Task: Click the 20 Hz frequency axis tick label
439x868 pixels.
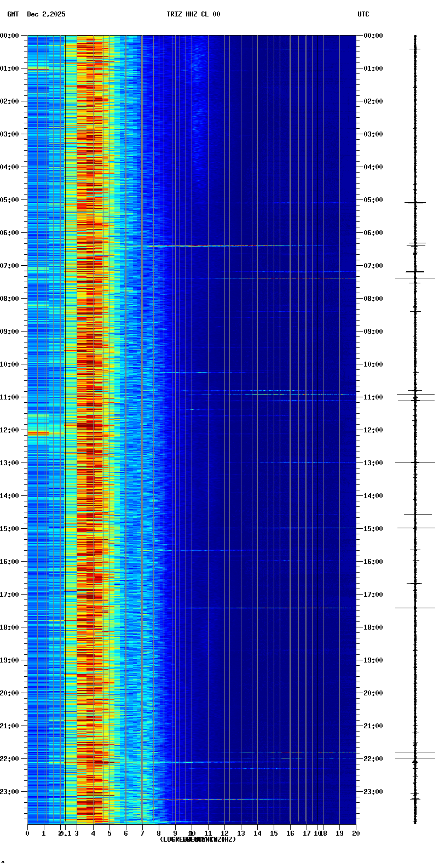Action: point(356,833)
